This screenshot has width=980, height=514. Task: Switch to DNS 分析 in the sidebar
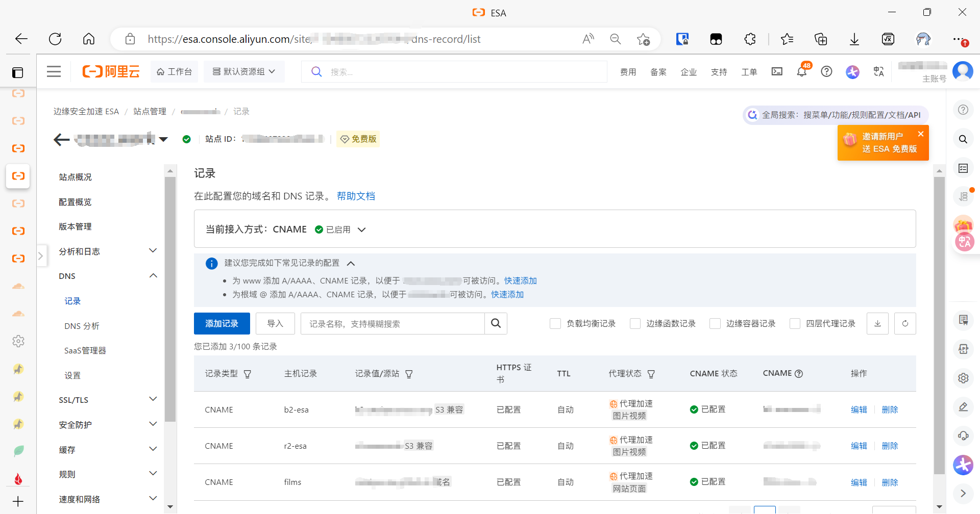coord(82,326)
